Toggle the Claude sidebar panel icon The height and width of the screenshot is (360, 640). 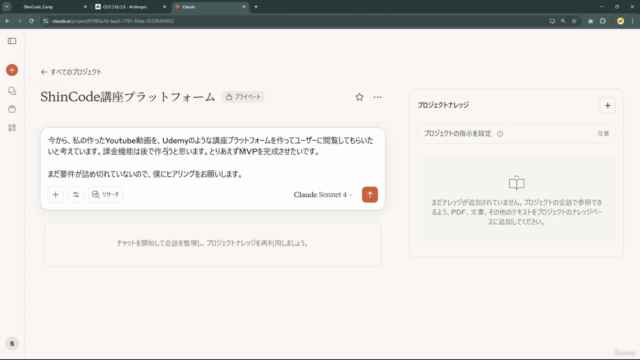(x=12, y=41)
